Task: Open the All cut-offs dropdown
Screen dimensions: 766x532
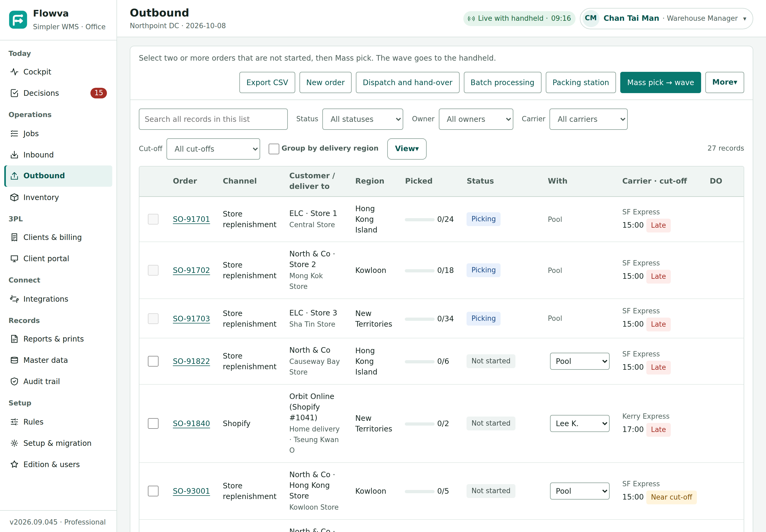Action: coord(213,149)
